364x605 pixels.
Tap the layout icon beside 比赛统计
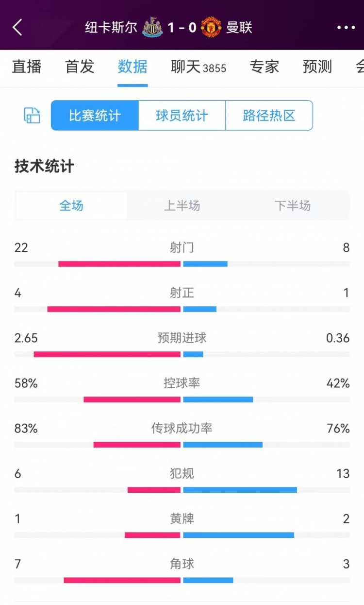pos(32,116)
